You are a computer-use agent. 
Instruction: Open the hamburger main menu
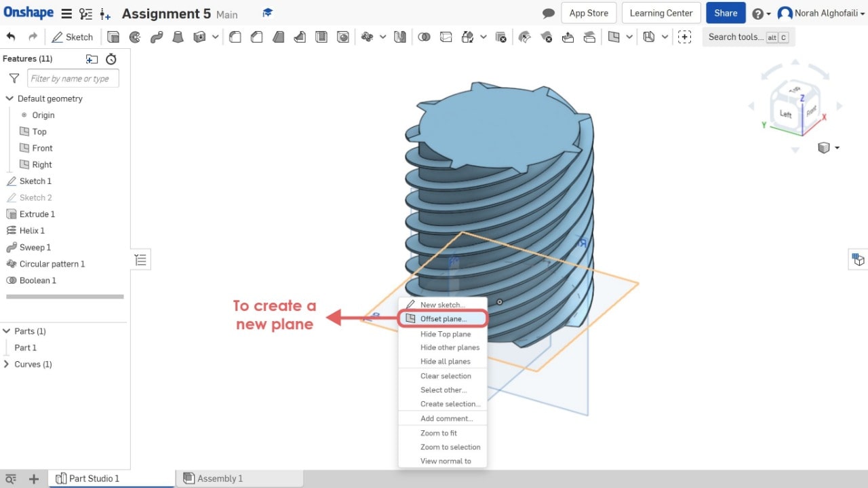[66, 14]
